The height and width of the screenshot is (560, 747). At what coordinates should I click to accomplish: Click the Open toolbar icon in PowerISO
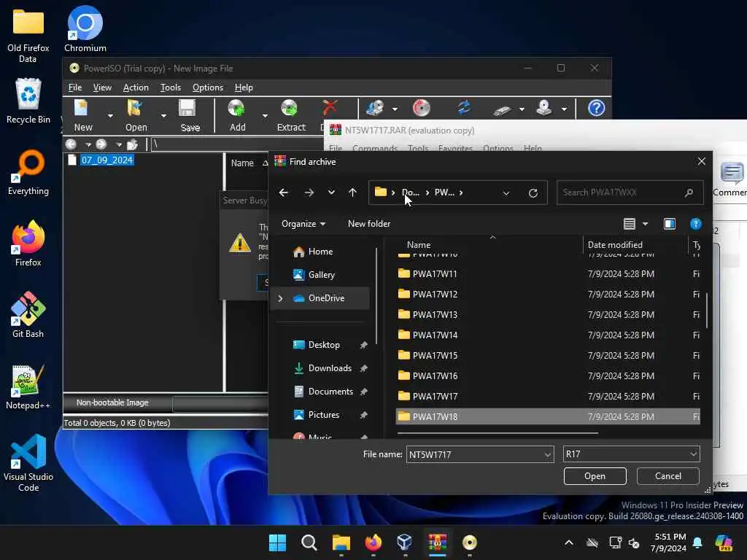[135, 109]
